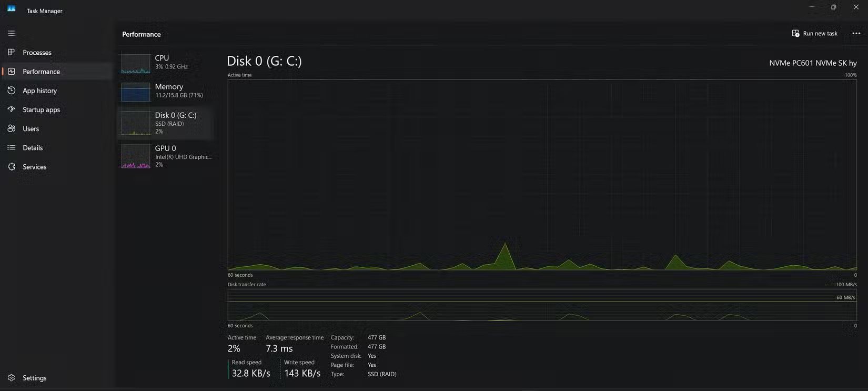Click the App history clock icon
Image resolution: width=868 pixels, height=391 pixels.
tap(12, 91)
